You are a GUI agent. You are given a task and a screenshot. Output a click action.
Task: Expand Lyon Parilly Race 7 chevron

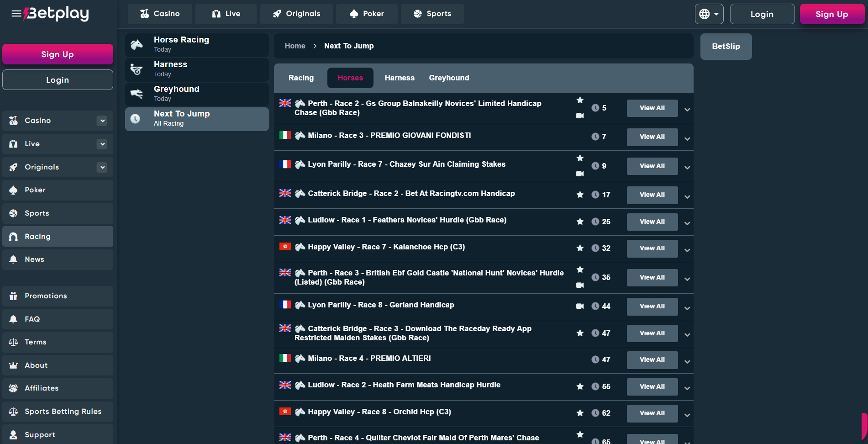687,168
